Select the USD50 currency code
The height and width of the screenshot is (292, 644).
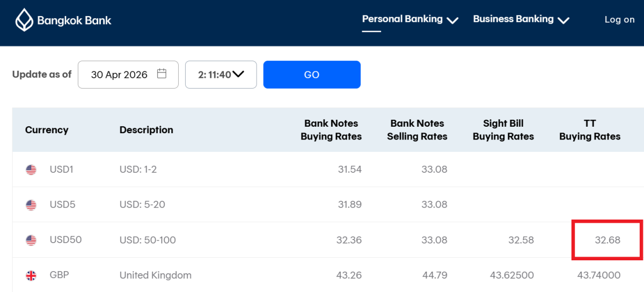65,240
